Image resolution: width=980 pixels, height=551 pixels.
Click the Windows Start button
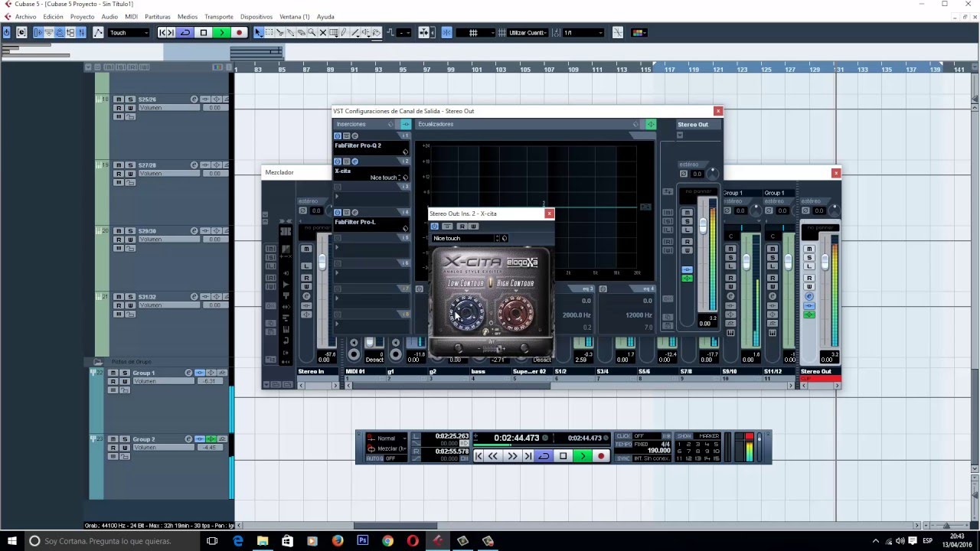[x=12, y=540]
